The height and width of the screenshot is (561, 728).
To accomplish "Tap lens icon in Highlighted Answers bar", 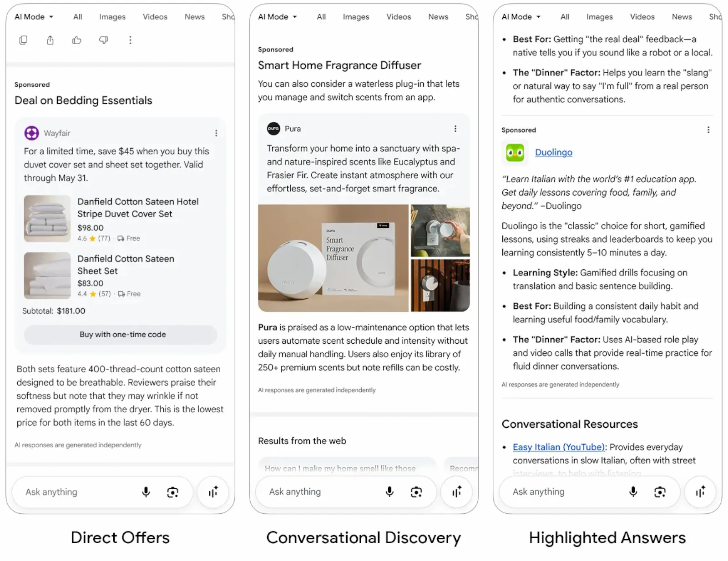I will click(x=660, y=491).
